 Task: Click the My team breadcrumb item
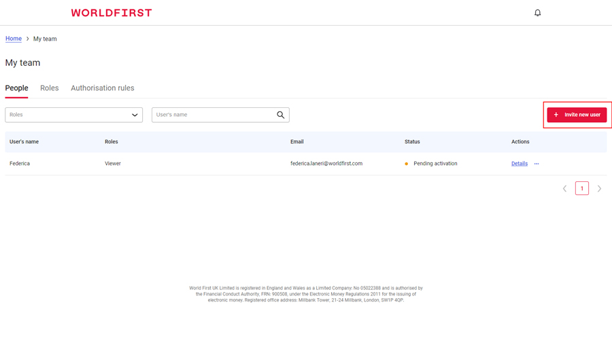pos(45,39)
